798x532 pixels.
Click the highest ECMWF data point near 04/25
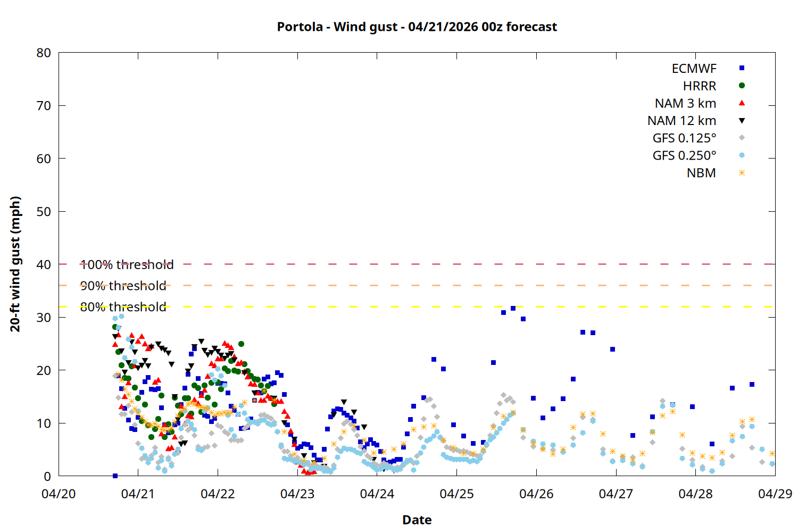(513, 308)
